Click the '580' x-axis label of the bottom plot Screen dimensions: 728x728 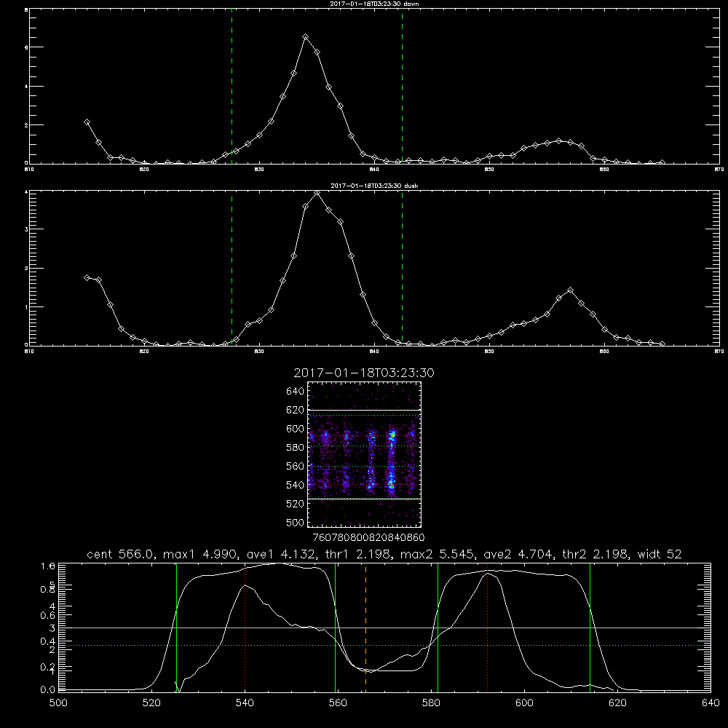click(x=431, y=703)
